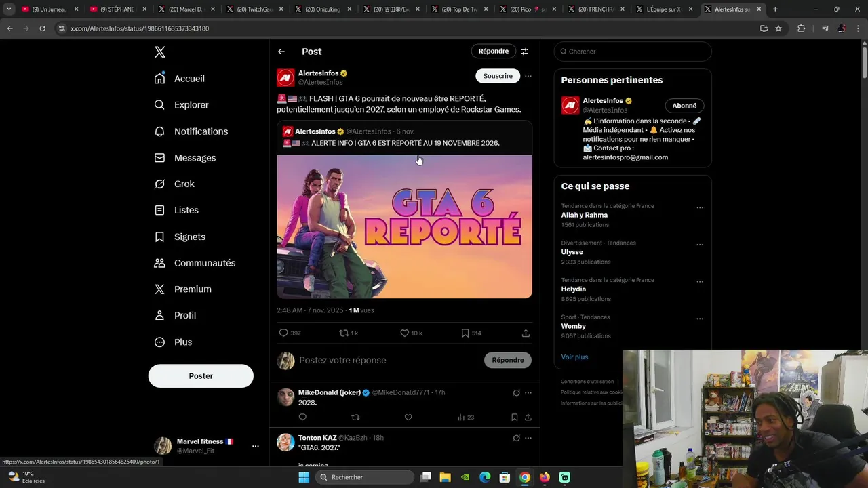This screenshot has width=868, height=488.
Task: Go back with the Post header arrow
Action: [x=281, y=52]
